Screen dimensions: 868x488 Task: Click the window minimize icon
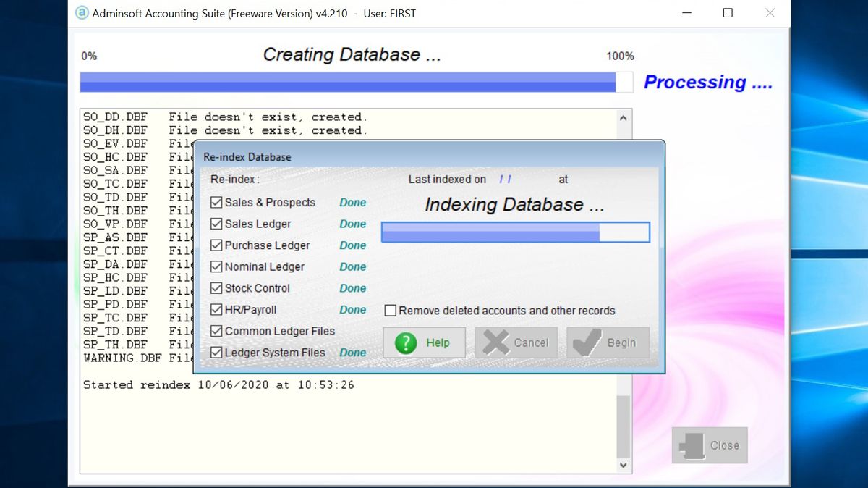coord(686,12)
